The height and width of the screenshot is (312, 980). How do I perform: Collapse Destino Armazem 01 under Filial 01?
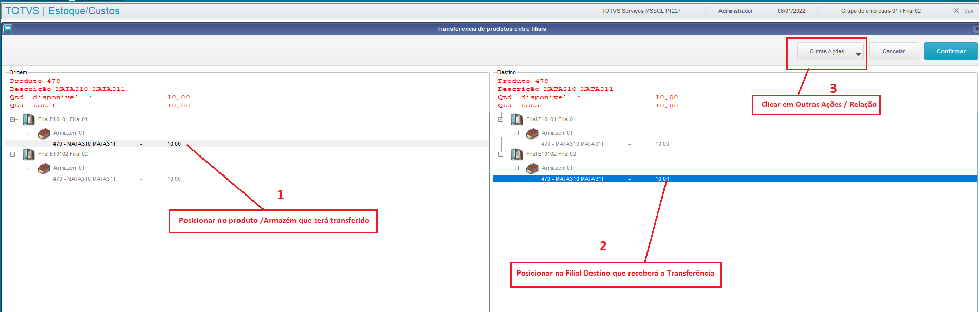(516, 133)
